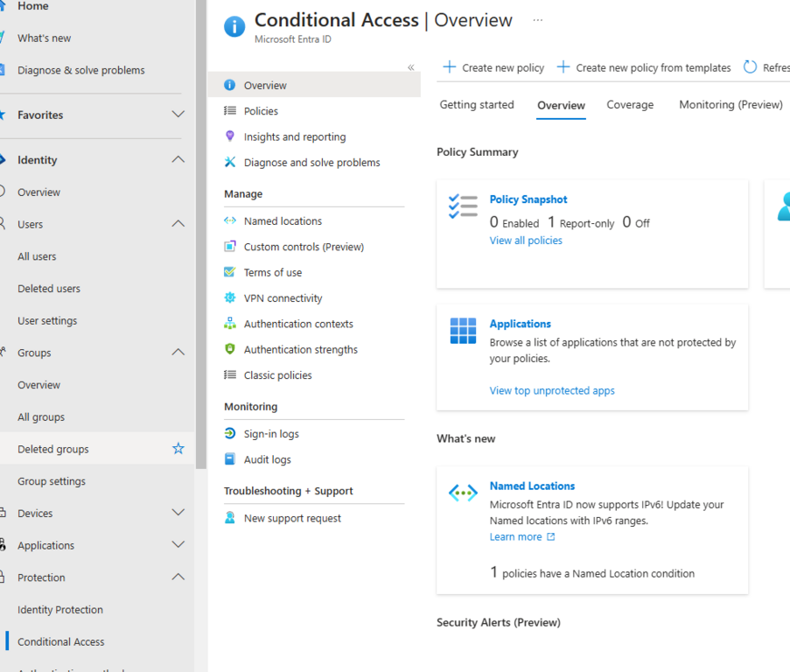Open Overview under Identity in sidebar
Image resolution: width=790 pixels, height=672 pixels.
[38, 192]
